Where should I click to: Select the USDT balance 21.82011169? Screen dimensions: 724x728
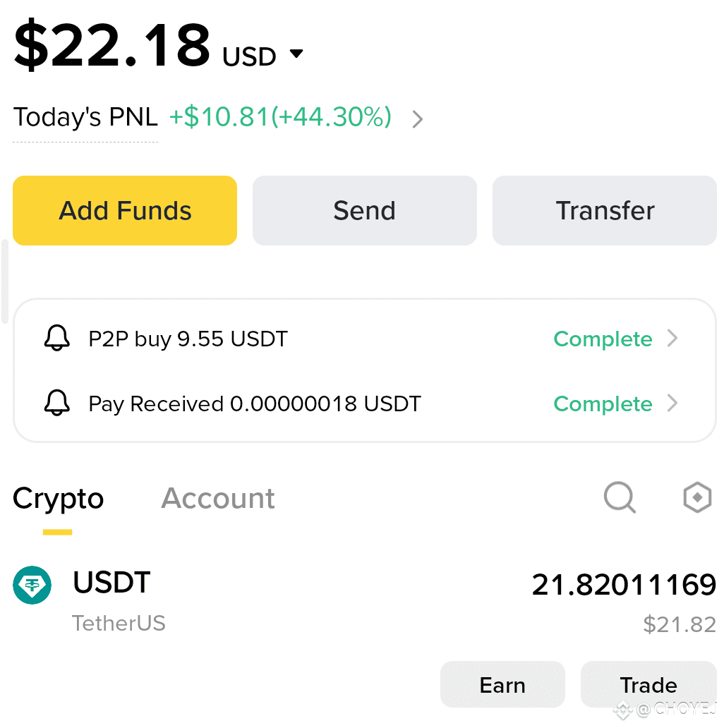(624, 584)
